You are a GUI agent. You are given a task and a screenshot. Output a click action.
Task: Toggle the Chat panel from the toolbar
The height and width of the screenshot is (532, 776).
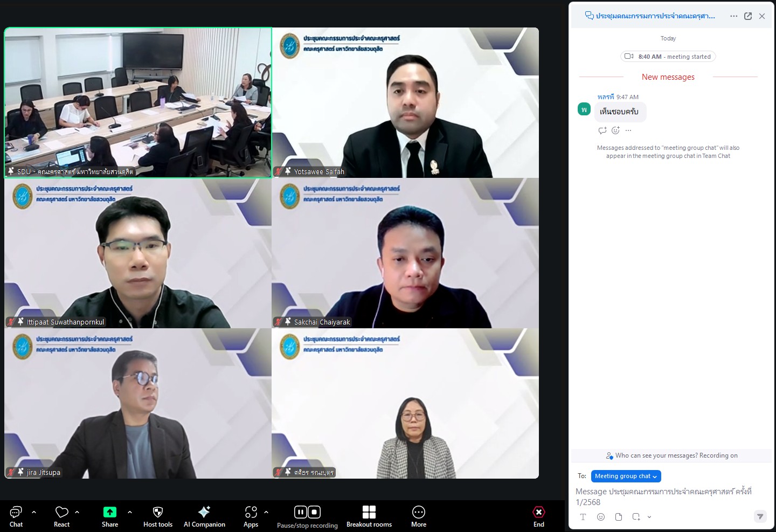pyautogui.click(x=16, y=512)
